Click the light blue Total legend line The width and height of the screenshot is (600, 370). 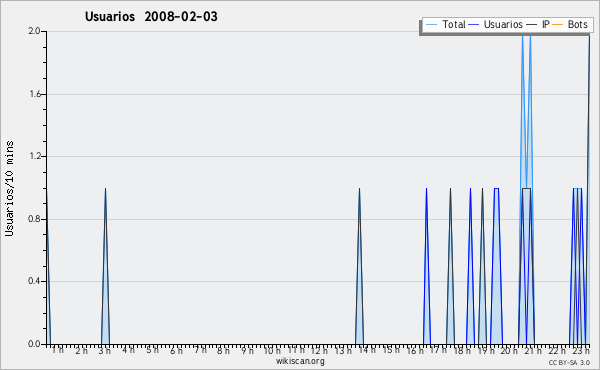click(431, 25)
